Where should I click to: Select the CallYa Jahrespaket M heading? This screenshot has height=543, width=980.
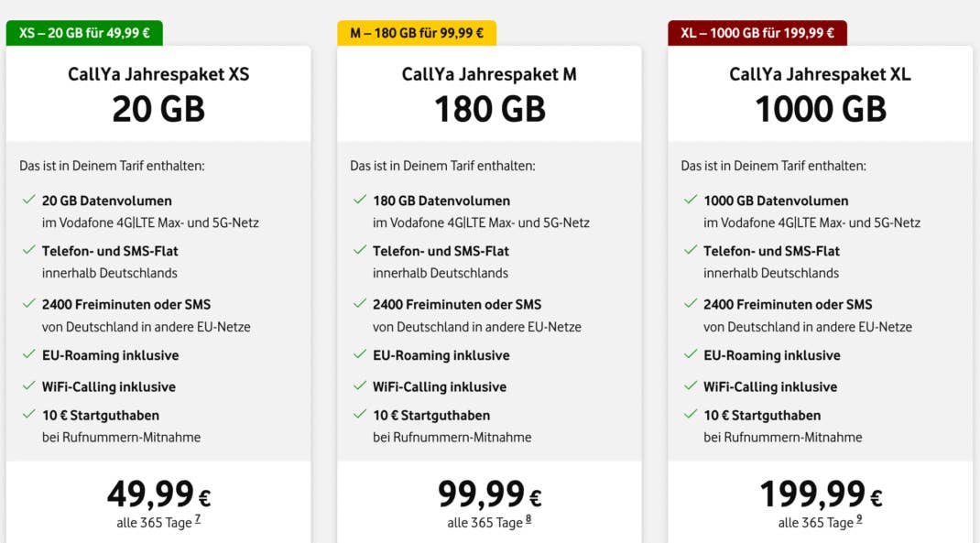tap(489, 74)
